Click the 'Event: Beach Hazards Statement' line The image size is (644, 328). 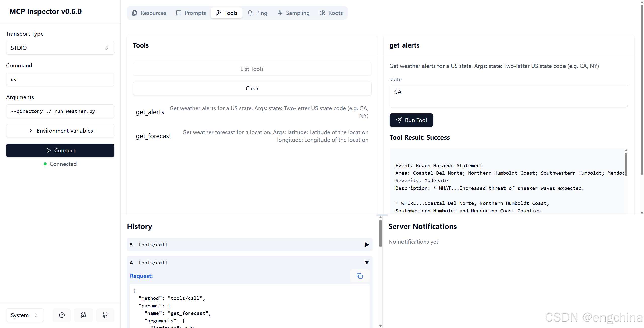click(439, 165)
